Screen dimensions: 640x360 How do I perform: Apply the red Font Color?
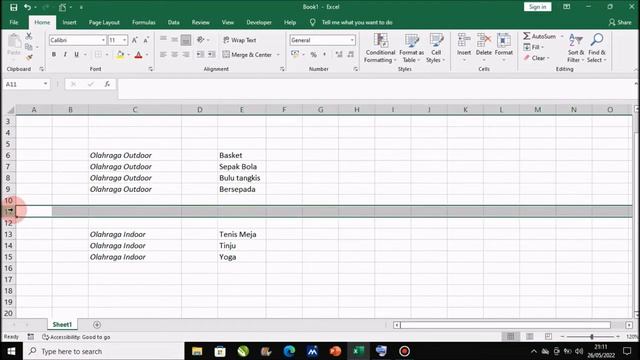(138, 55)
